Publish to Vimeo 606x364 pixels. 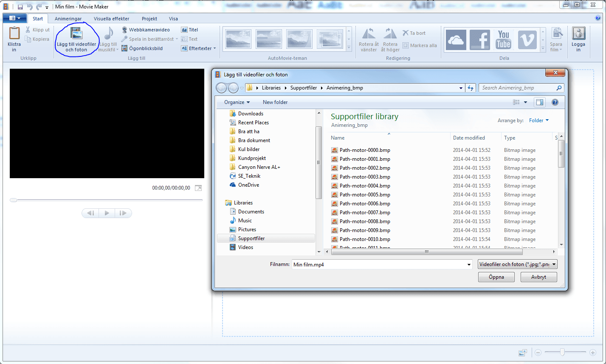click(x=527, y=39)
